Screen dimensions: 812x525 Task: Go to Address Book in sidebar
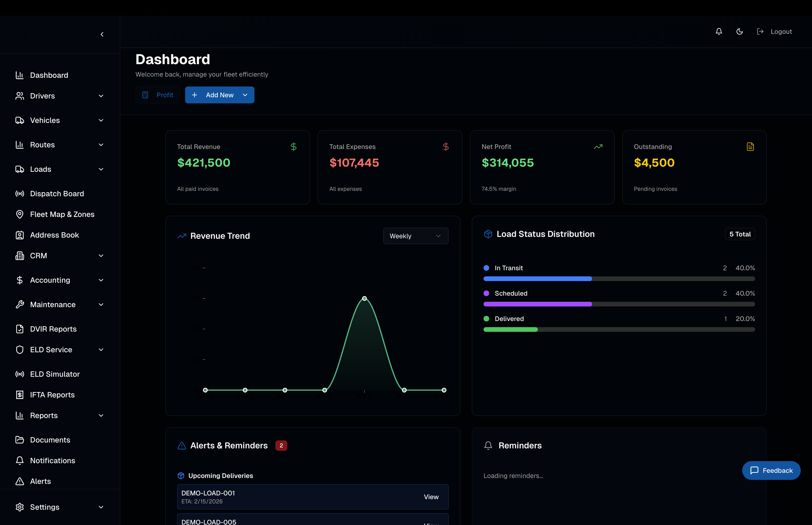[x=54, y=235]
